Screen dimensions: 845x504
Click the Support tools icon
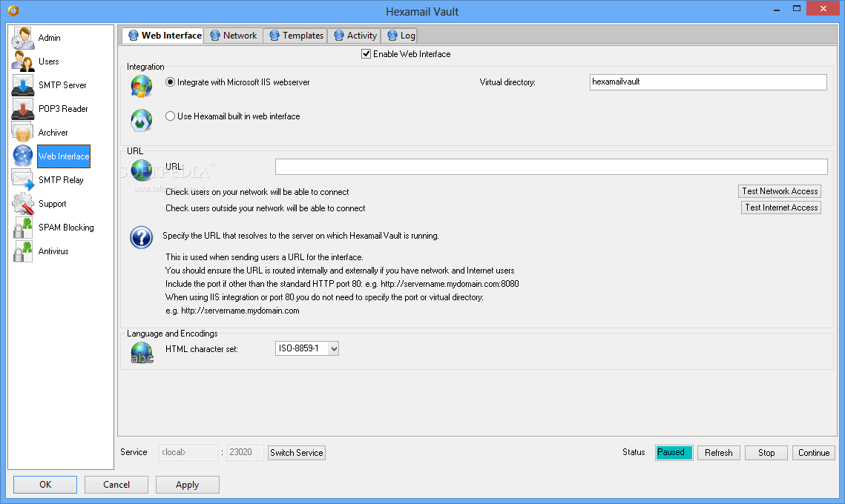[x=23, y=204]
